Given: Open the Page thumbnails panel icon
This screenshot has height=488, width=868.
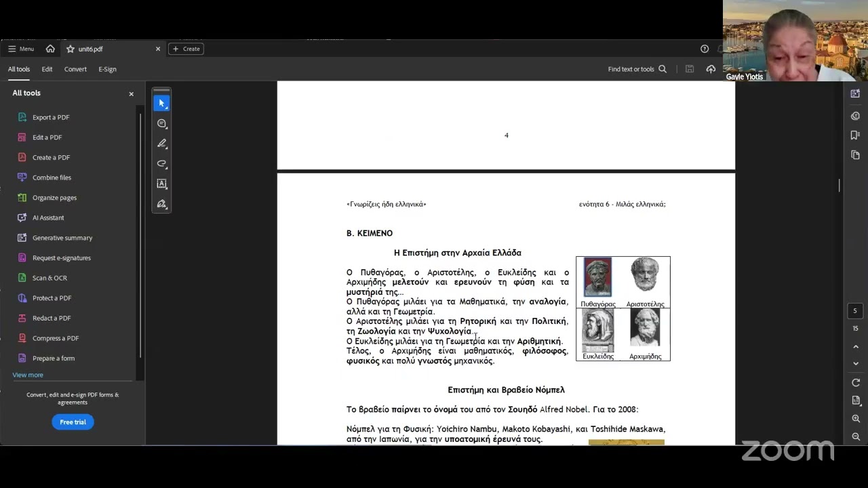Looking at the screenshot, I should (x=855, y=155).
